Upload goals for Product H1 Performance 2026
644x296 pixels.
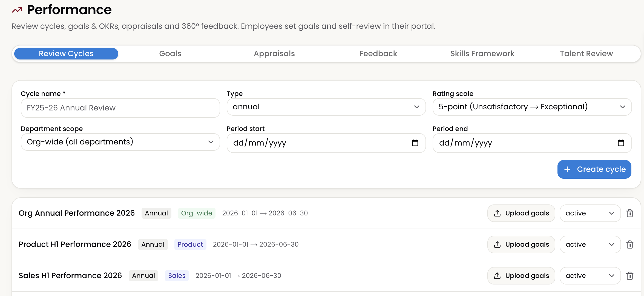pyautogui.click(x=521, y=244)
